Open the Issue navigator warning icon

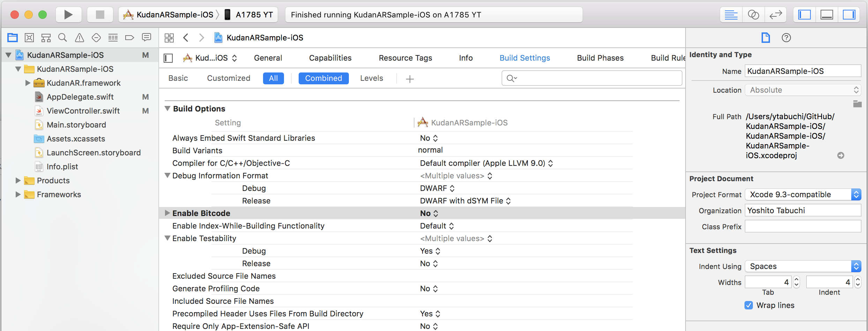80,38
